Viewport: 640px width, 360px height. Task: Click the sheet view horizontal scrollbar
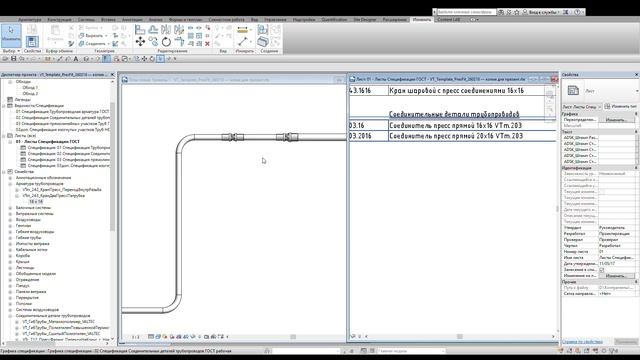pyautogui.click(x=460, y=337)
